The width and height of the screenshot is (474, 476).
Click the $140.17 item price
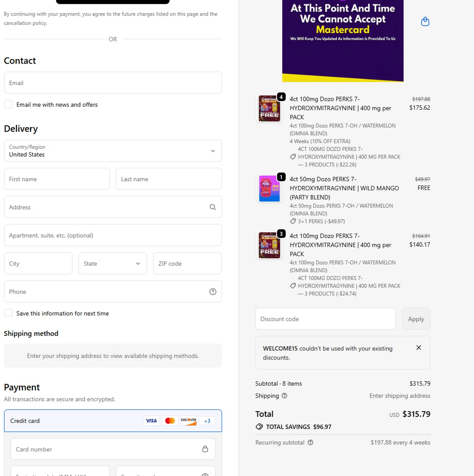click(420, 245)
